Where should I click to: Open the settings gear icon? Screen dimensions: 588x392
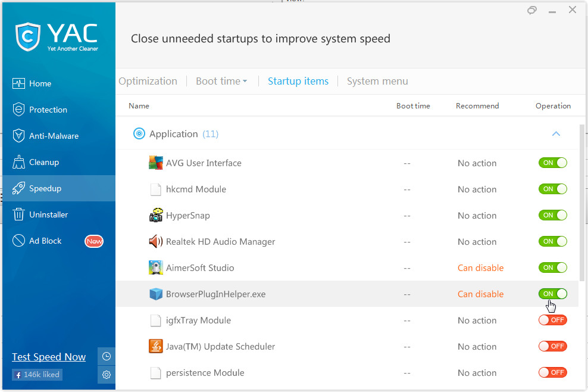[107, 375]
